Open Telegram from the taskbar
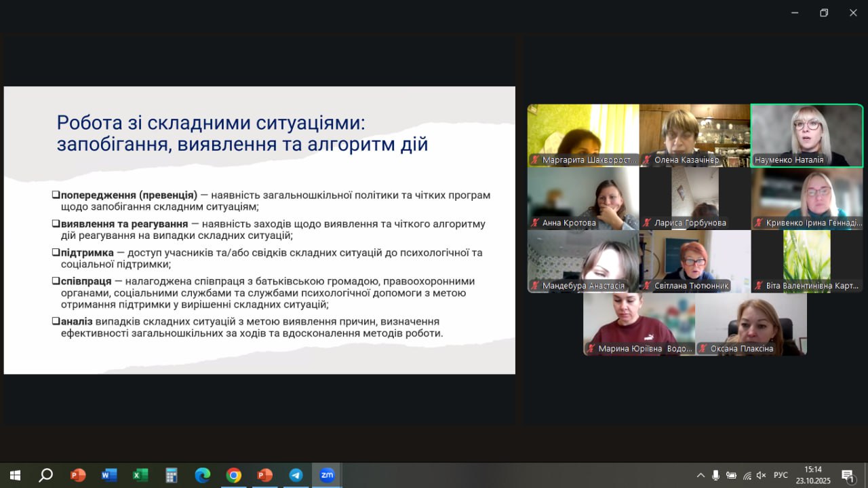 296,475
